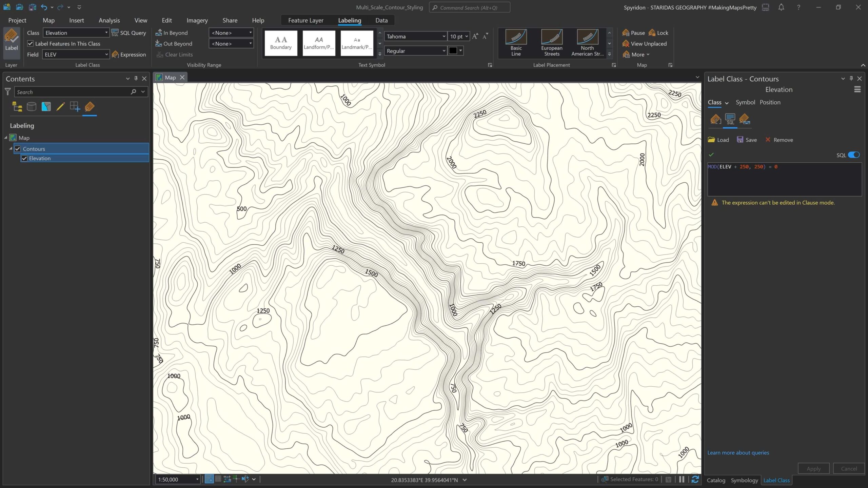Viewport: 868px width, 488px height.
Task: Open the map scale 1:50,000 dropdown
Action: [197, 480]
